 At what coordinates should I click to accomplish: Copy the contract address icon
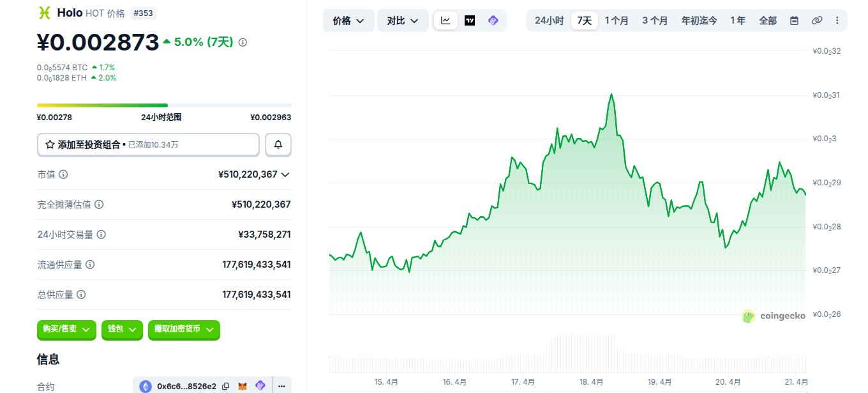coord(225,386)
